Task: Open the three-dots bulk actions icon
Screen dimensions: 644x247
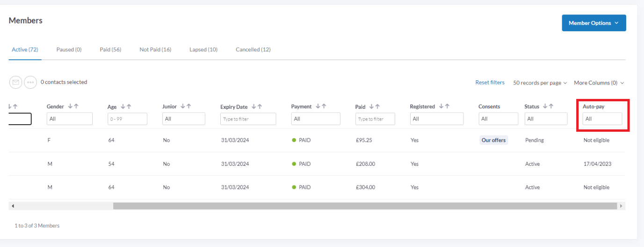Action: 30,82
